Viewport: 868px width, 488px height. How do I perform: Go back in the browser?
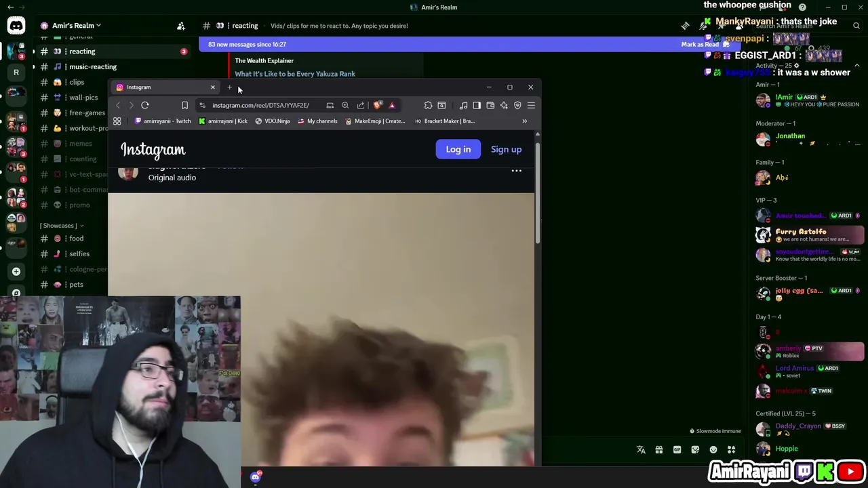[x=118, y=105]
